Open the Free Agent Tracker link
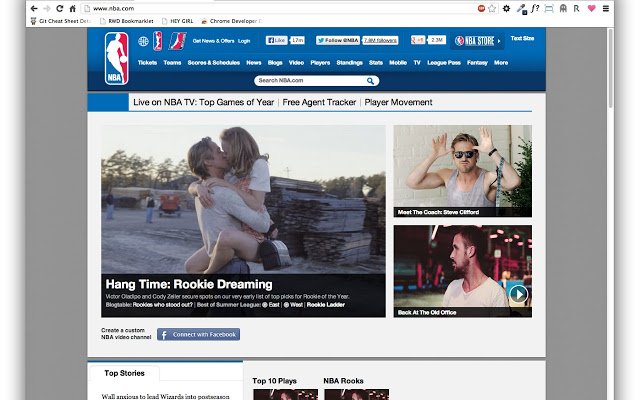This screenshot has height=400, width=640. coord(319,102)
